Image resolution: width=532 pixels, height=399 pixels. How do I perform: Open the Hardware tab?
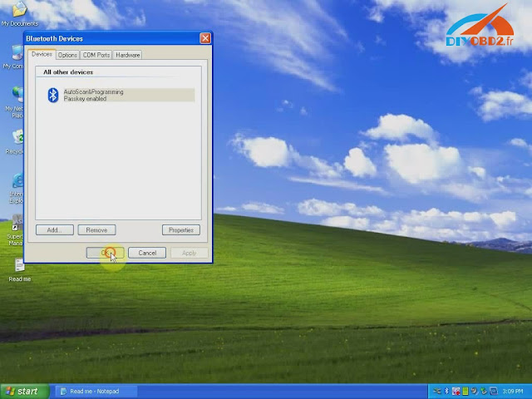(x=127, y=55)
